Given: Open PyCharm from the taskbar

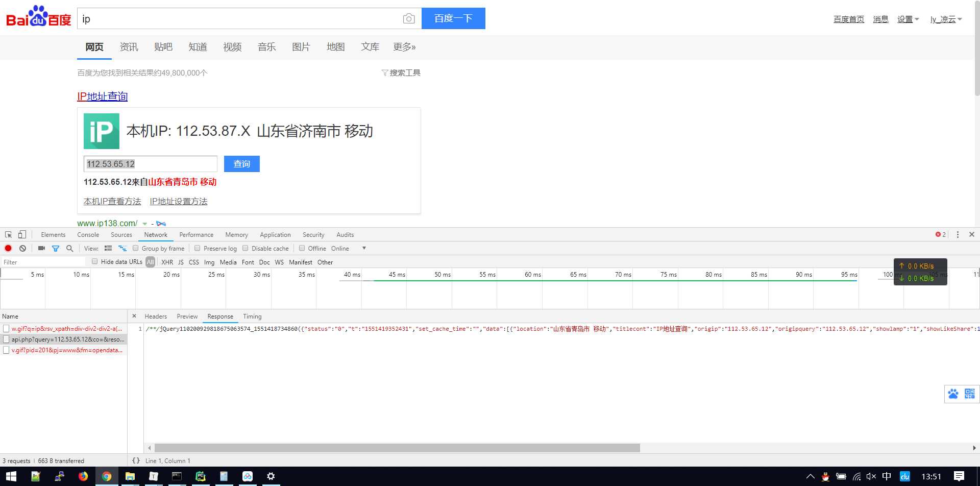Looking at the screenshot, I should pos(201,476).
